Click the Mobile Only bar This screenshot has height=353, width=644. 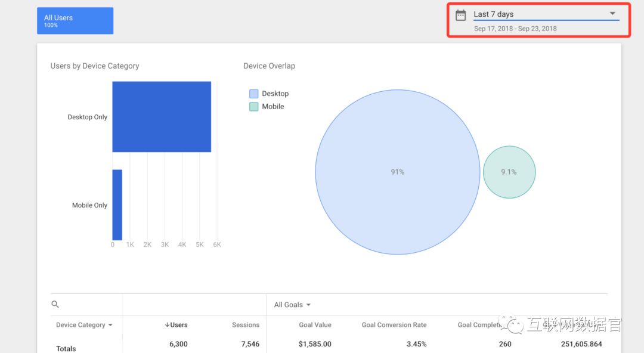117,205
